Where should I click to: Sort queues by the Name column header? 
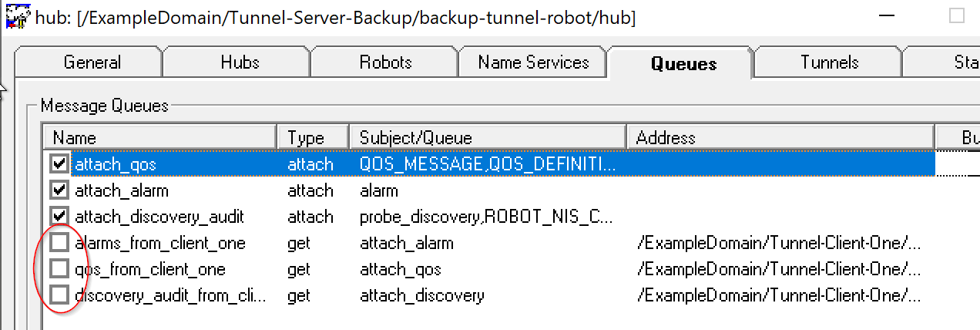(159, 138)
